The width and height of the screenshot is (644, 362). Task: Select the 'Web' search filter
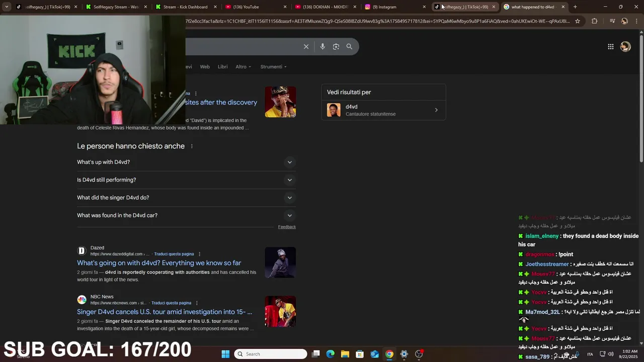pos(205,67)
